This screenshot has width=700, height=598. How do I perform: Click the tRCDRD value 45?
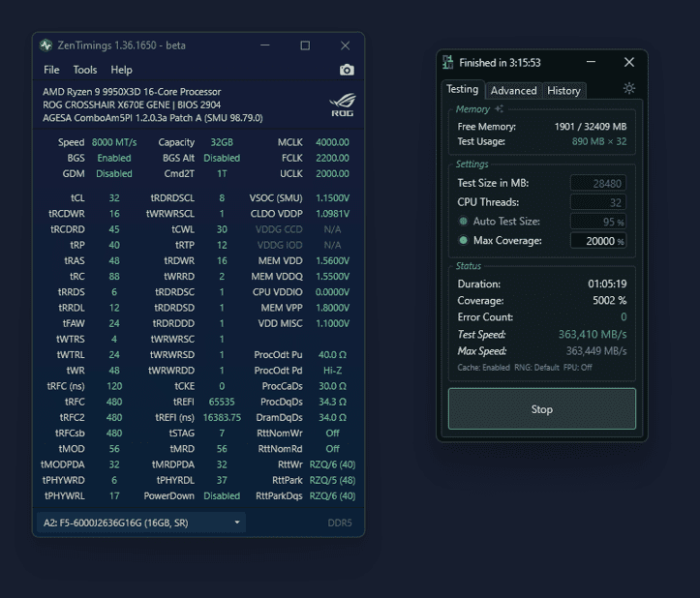tap(114, 229)
